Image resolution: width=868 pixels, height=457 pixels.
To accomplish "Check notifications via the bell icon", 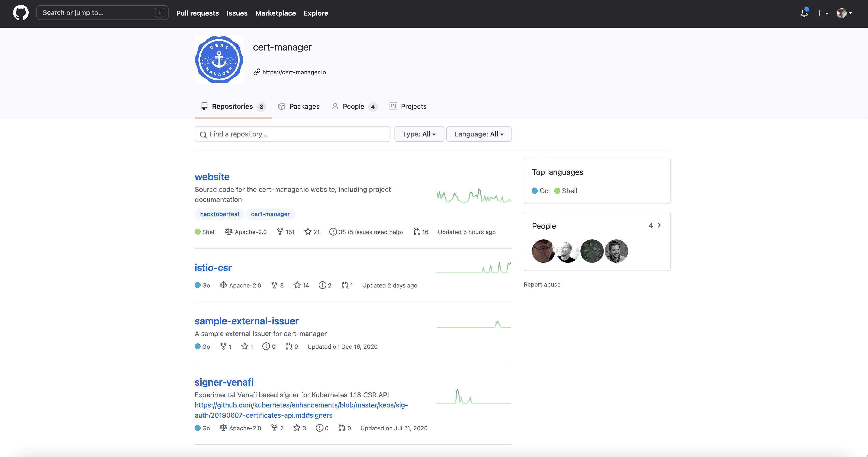I will 804,13.
